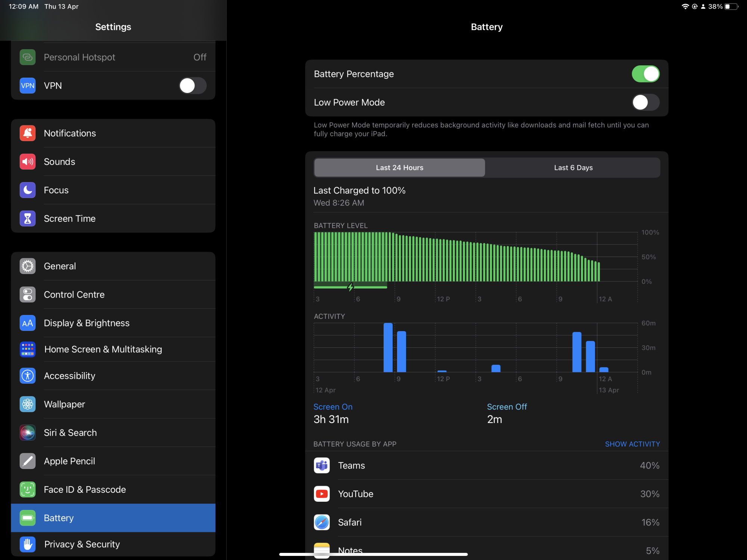
Task: Tap the Teams app icon
Action: point(322,466)
